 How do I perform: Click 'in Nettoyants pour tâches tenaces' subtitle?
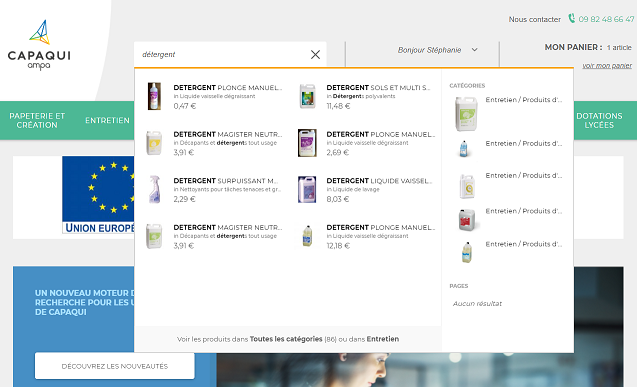[x=227, y=190]
